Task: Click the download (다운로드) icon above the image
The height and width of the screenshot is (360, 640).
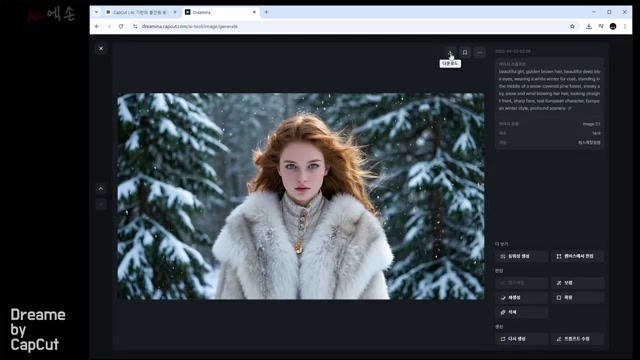Action: pyautogui.click(x=450, y=52)
